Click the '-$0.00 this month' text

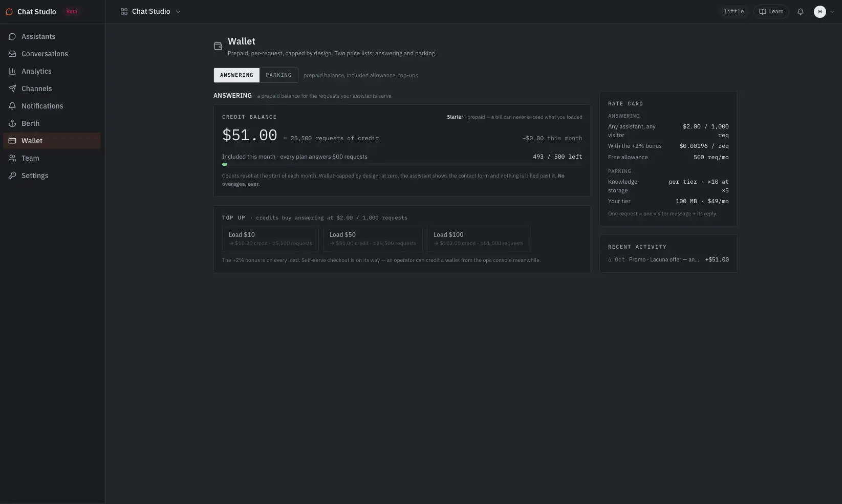[552, 138]
